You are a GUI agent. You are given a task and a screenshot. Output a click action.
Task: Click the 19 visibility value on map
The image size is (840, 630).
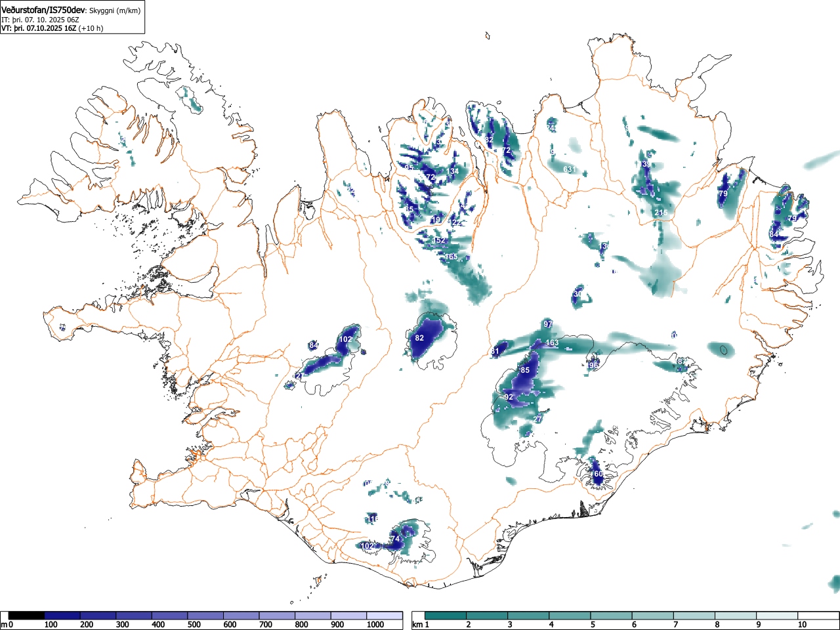tap(436, 220)
